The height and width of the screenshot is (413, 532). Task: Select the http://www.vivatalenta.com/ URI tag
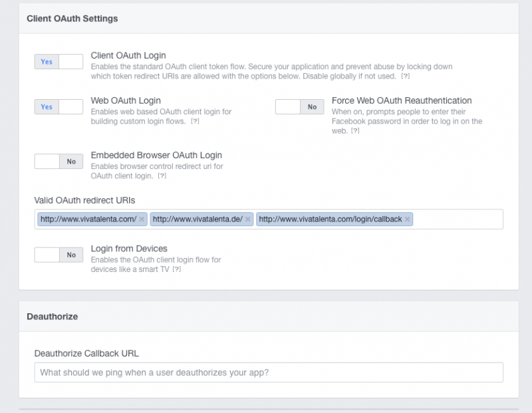point(88,219)
